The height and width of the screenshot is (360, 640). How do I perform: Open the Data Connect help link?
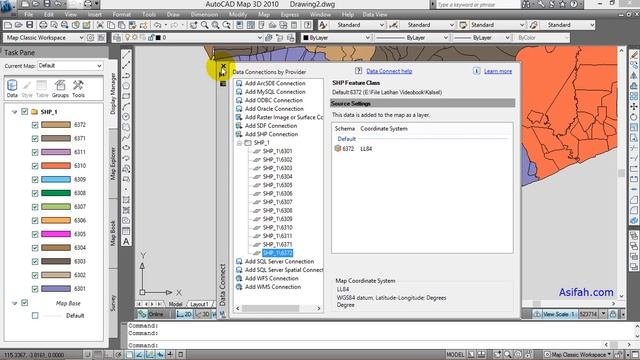click(x=389, y=71)
